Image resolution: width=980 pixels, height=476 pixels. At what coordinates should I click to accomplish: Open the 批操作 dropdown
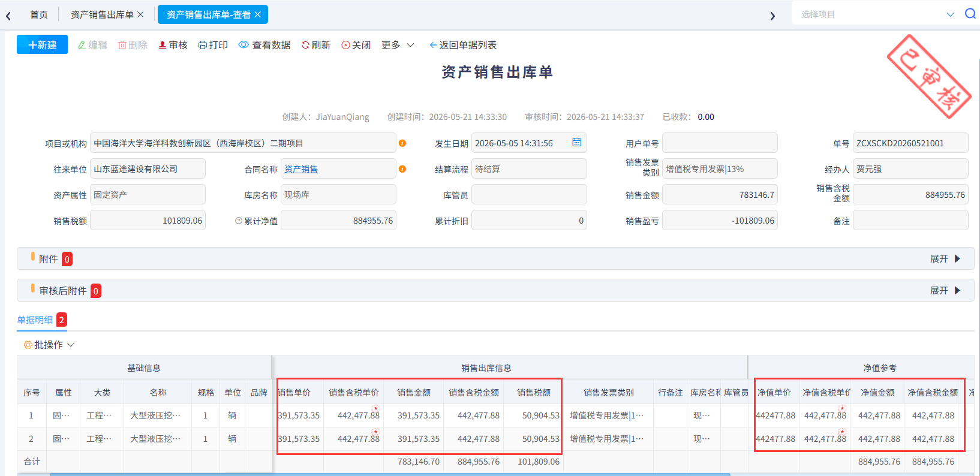click(x=49, y=345)
